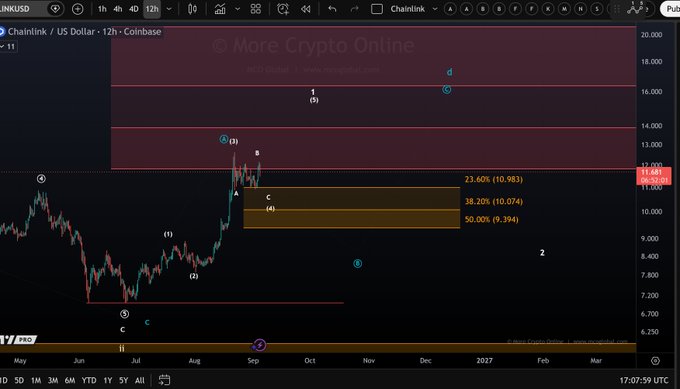Screen dimensions: 680x389
Task: Expand the Chainlink layout dropdown arrow
Action: (435, 9)
